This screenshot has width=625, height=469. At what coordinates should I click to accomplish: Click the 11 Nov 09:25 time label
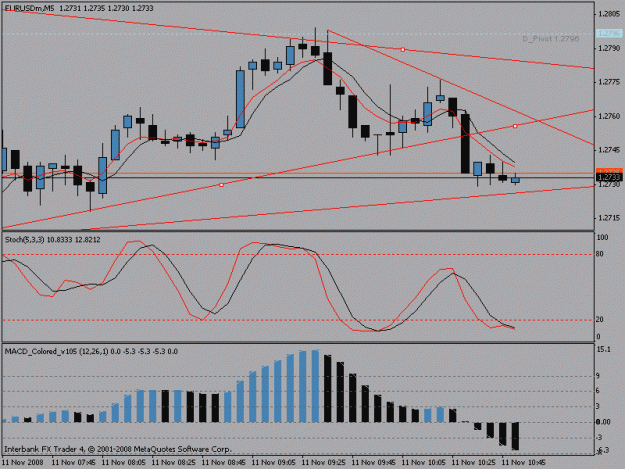[324, 463]
